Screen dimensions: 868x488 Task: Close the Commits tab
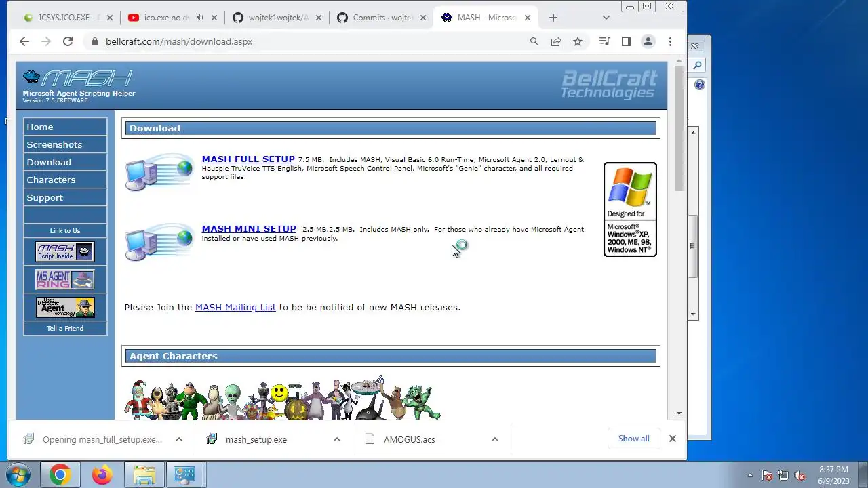point(422,18)
